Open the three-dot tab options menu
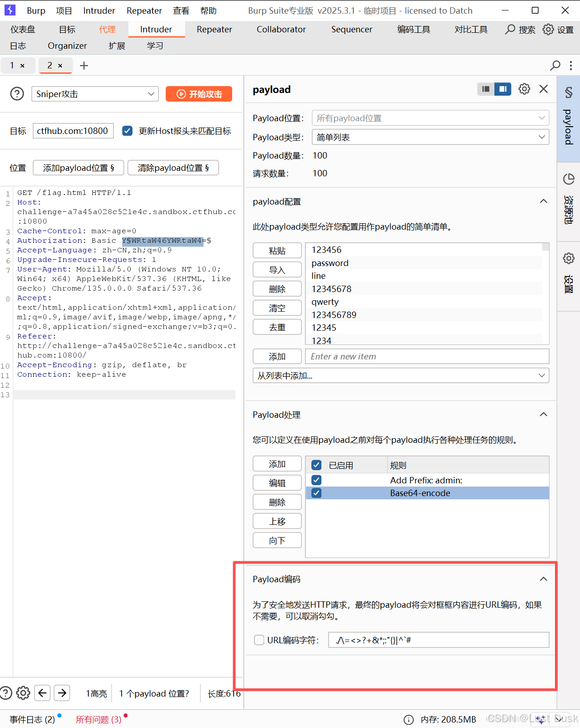Screen dimensions: 580x728 coord(570,66)
